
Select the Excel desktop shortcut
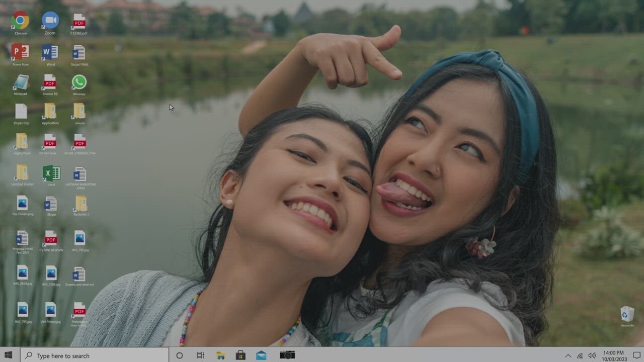pyautogui.click(x=51, y=173)
